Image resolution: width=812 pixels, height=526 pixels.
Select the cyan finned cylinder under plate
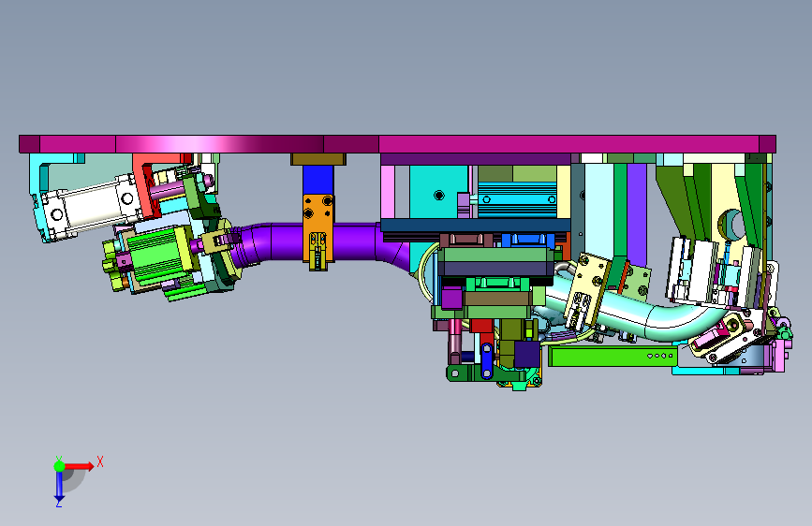[x=517, y=199]
